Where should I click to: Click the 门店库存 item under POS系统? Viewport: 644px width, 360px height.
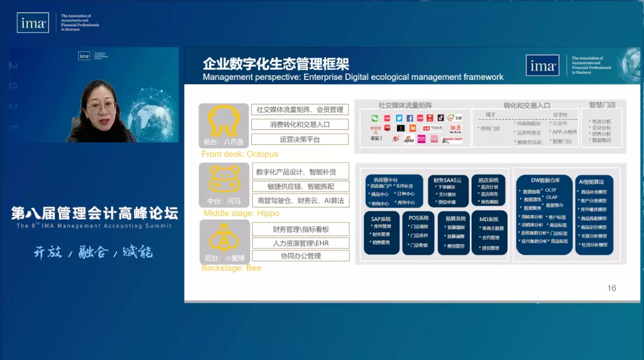tap(419, 235)
